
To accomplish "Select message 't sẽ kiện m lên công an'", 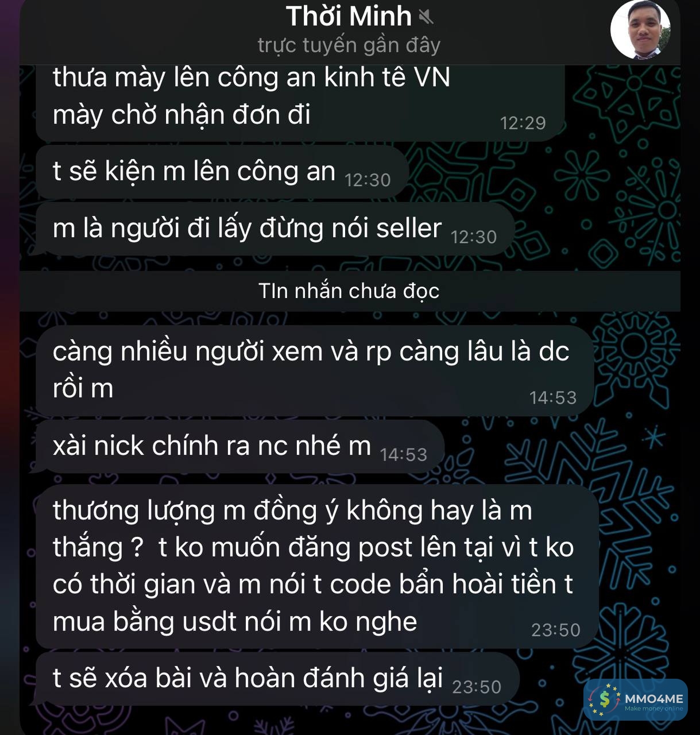I will tap(222, 172).
